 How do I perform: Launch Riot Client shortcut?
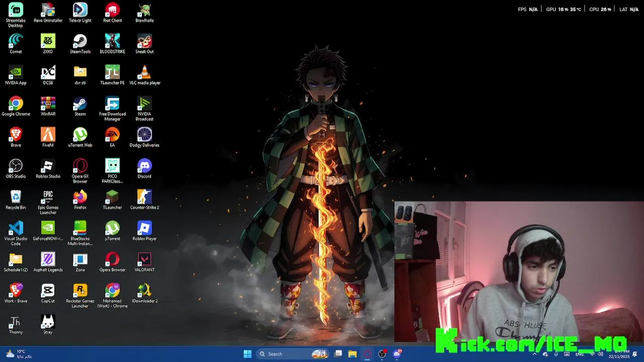[x=112, y=13]
